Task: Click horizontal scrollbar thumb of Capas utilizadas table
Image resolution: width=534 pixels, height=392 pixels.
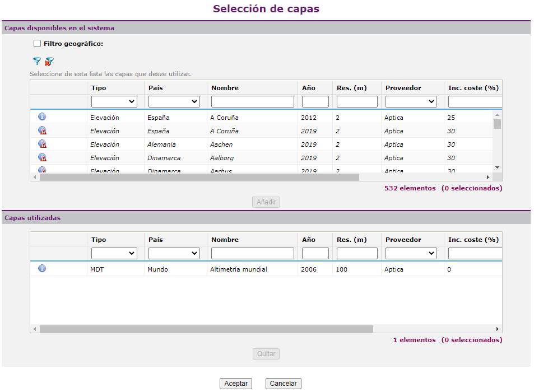Action: coord(206,329)
